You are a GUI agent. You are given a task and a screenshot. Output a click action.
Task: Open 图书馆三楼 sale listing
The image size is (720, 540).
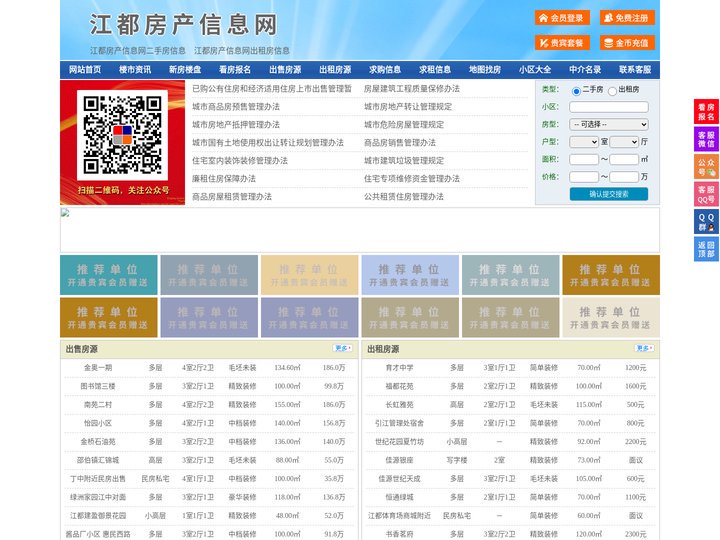pyautogui.click(x=98, y=386)
